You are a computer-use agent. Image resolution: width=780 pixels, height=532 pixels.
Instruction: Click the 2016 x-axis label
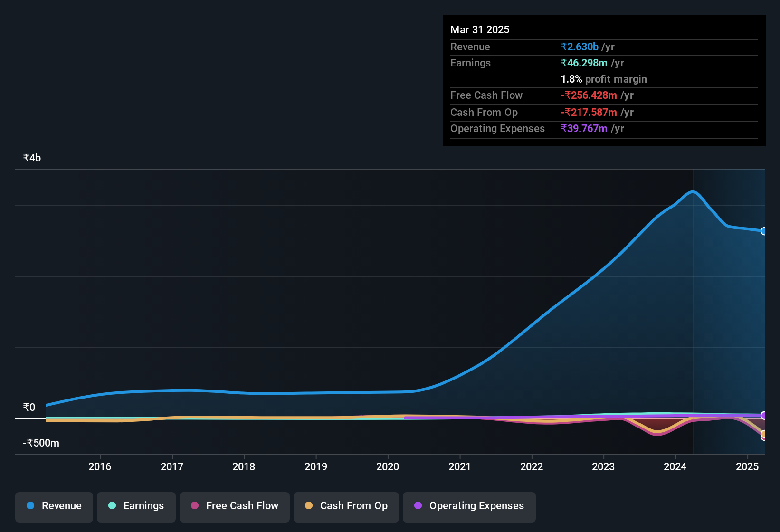[x=100, y=466]
